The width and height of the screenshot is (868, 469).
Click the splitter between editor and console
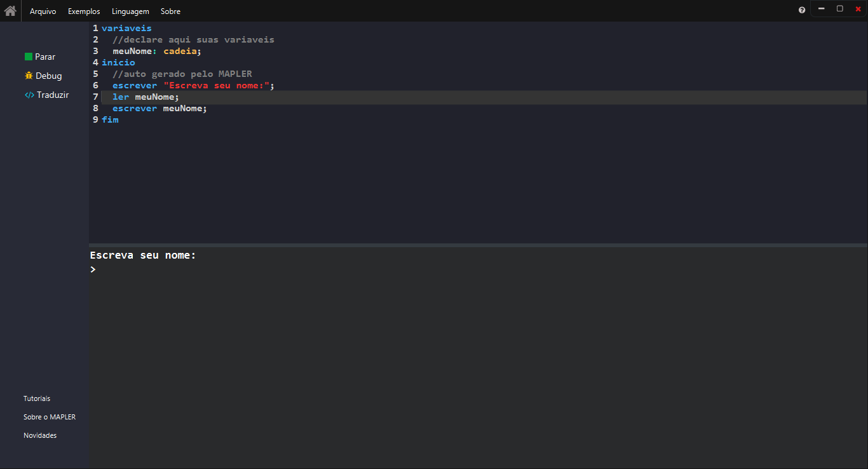(x=478, y=245)
